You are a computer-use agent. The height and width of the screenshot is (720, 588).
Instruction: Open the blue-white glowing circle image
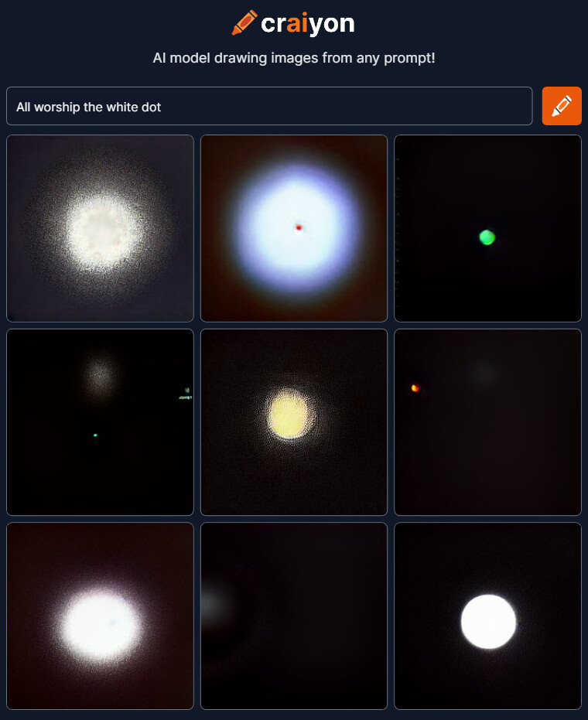(x=294, y=228)
